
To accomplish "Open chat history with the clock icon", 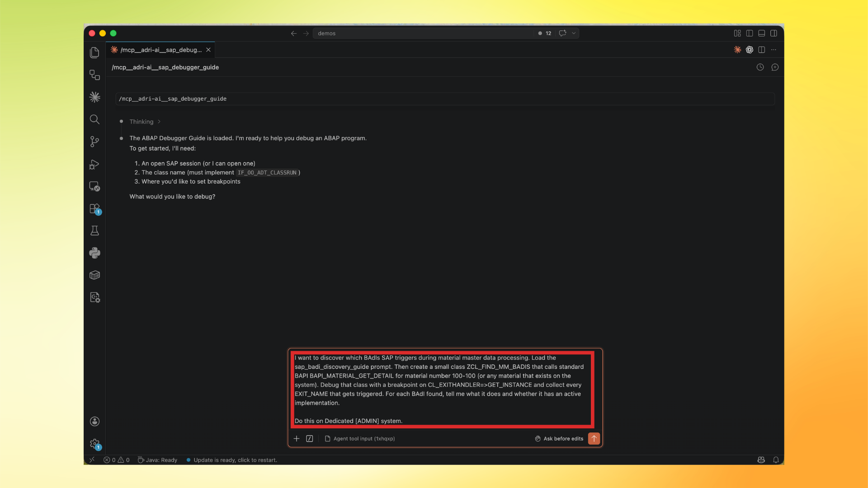I will [x=760, y=67].
